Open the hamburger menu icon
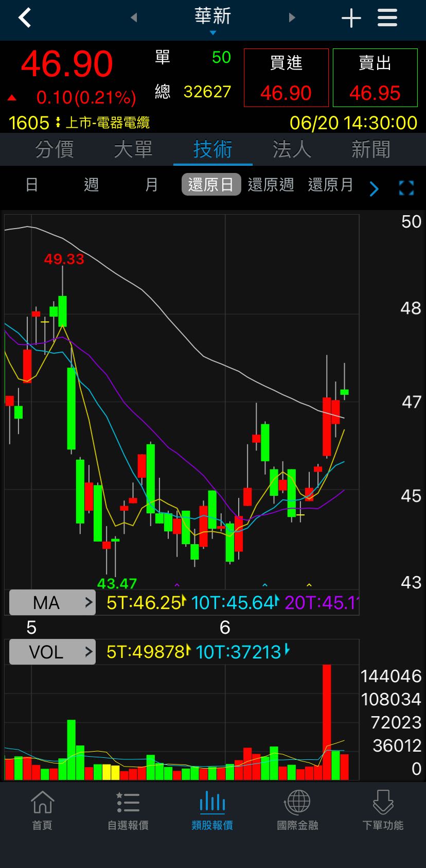This screenshot has width=426, height=868. click(x=387, y=18)
